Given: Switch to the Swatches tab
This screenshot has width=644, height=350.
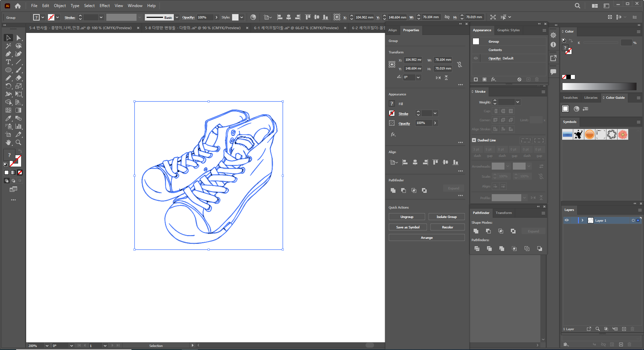Looking at the screenshot, I should tap(570, 98).
